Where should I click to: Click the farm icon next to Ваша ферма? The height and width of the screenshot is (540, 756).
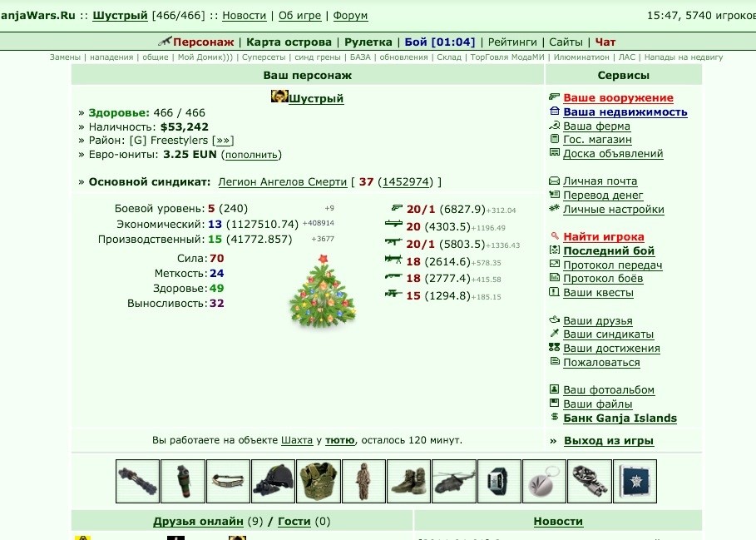pos(555,126)
